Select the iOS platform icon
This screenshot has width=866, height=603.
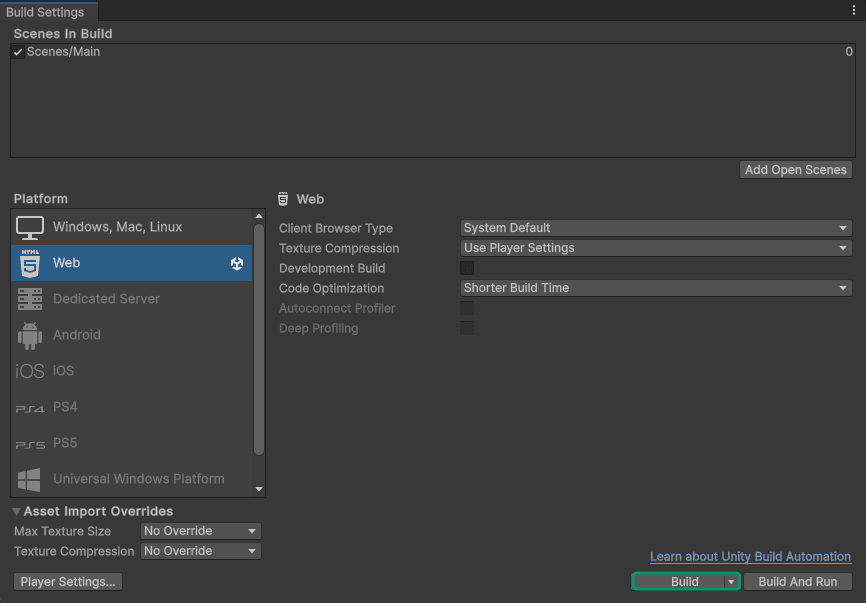pos(29,371)
